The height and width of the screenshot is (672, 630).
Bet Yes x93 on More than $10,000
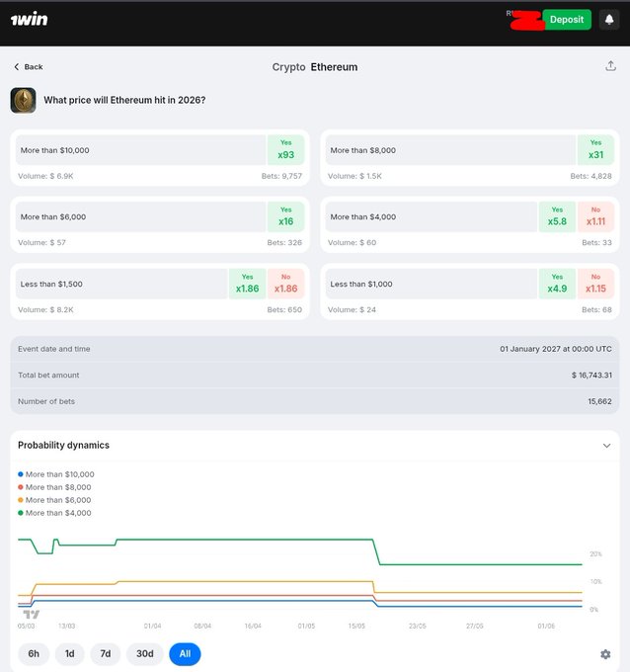(285, 150)
